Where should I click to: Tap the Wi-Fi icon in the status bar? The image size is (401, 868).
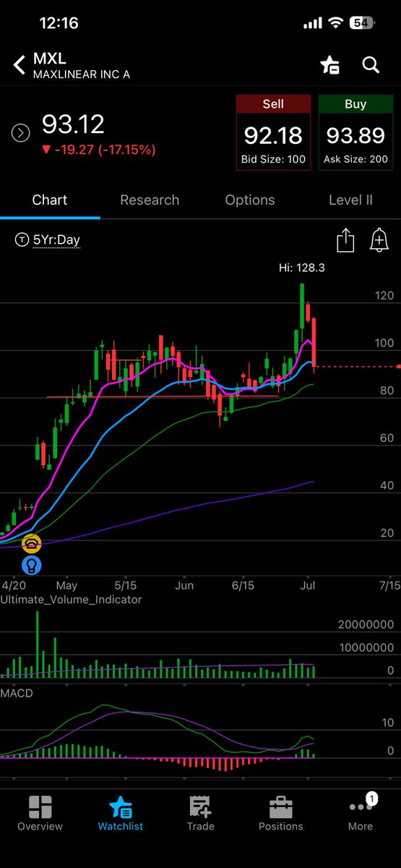click(x=335, y=23)
